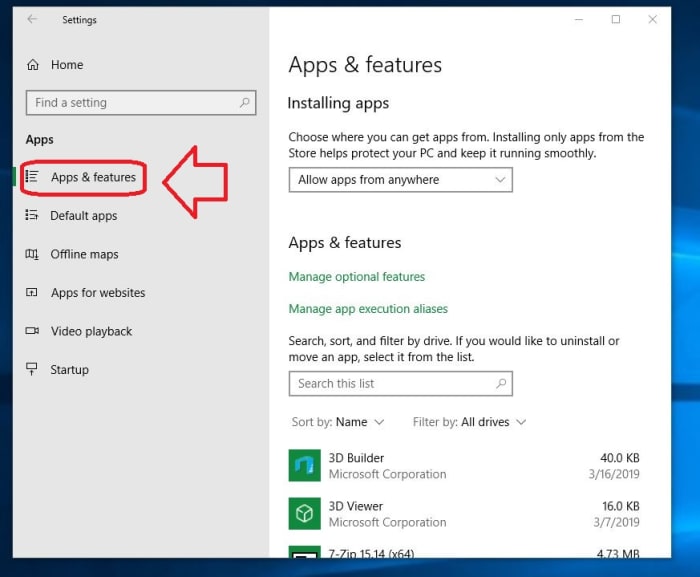700x577 pixels.
Task: Expand the Allow apps from anywhere dropdown
Action: point(400,180)
